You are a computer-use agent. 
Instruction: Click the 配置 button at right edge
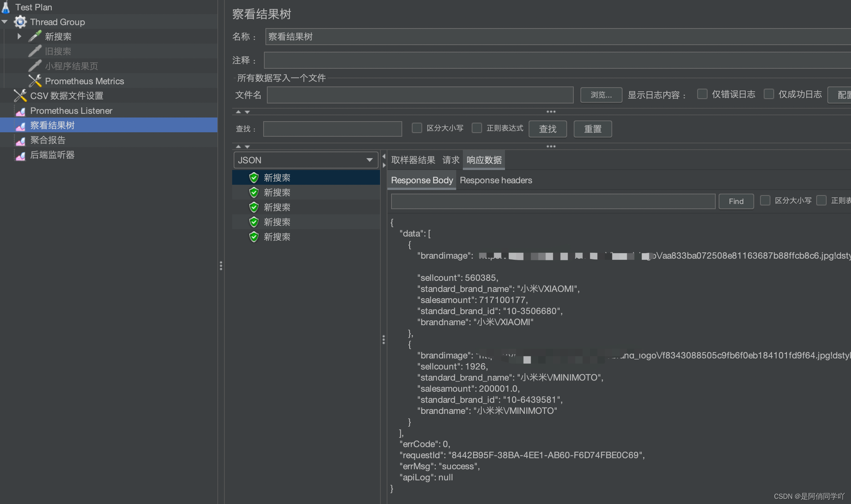(840, 95)
